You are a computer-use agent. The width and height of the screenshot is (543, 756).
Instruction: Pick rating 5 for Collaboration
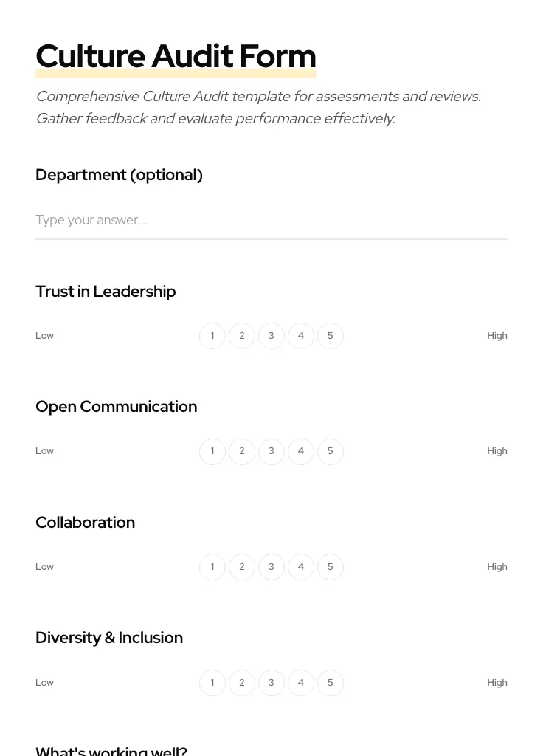[331, 567]
